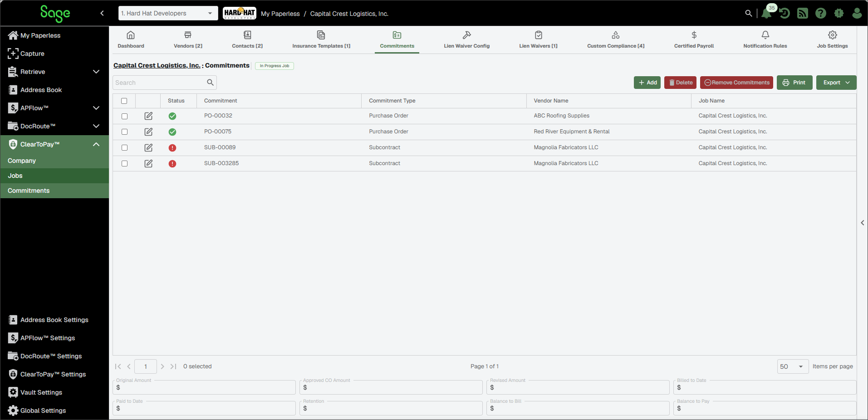Click the Hard Hat company logo
The image size is (868, 420).
240,13
